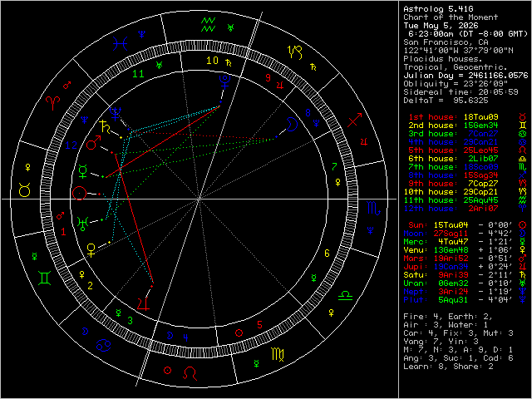Click the 'Fire: 4, Earth: 2,' summary line
Screen dimensions: 532x399
pos(448,317)
